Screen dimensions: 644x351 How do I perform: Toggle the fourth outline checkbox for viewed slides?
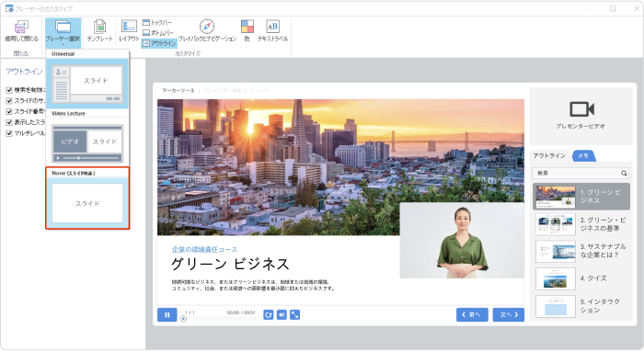tap(9, 122)
